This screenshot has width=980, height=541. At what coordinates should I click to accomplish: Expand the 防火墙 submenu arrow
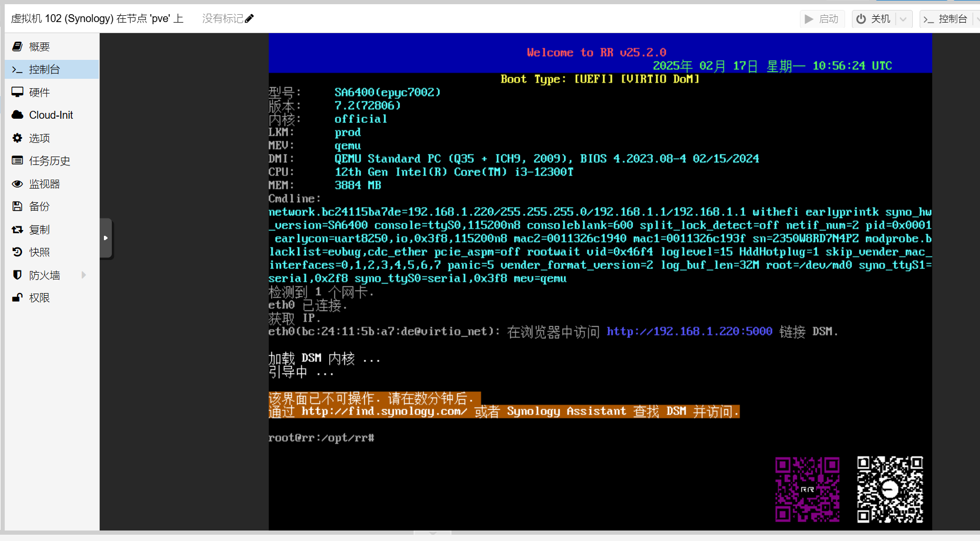point(83,275)
